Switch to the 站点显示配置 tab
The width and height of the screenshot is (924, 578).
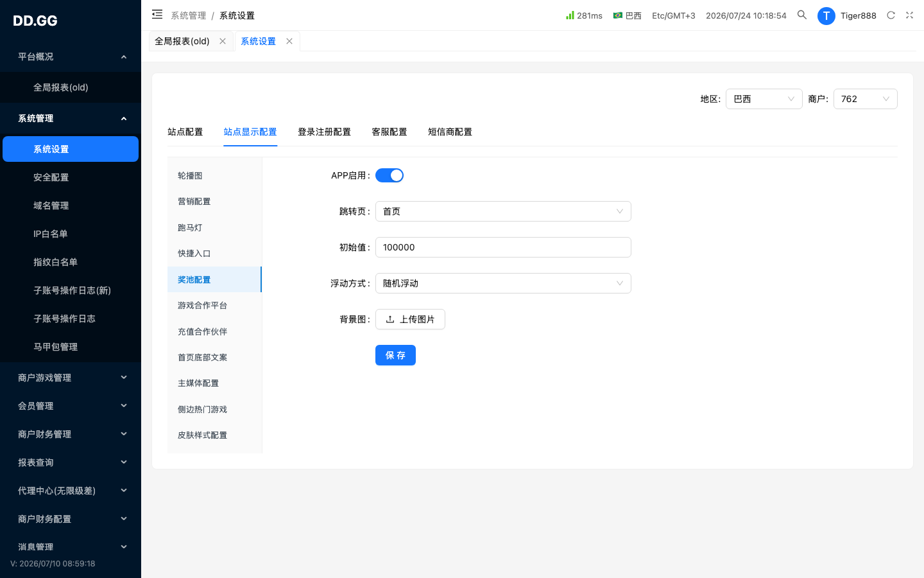pyautogui.click(x=250, y=132)
